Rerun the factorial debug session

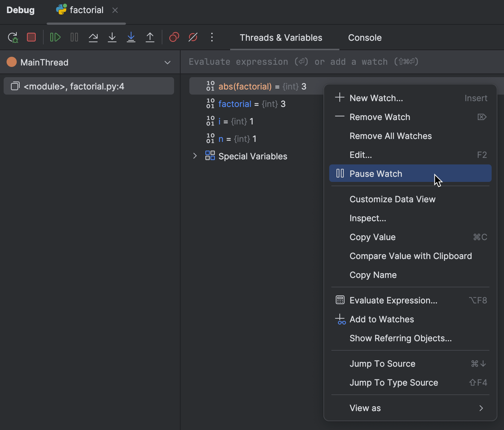13,37
